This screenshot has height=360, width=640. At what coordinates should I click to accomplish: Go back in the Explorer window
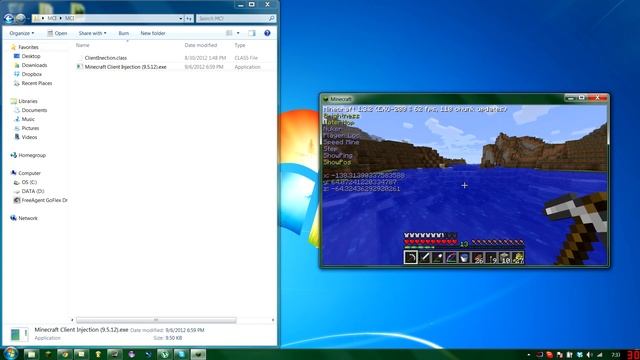click(x=8, y=18)
